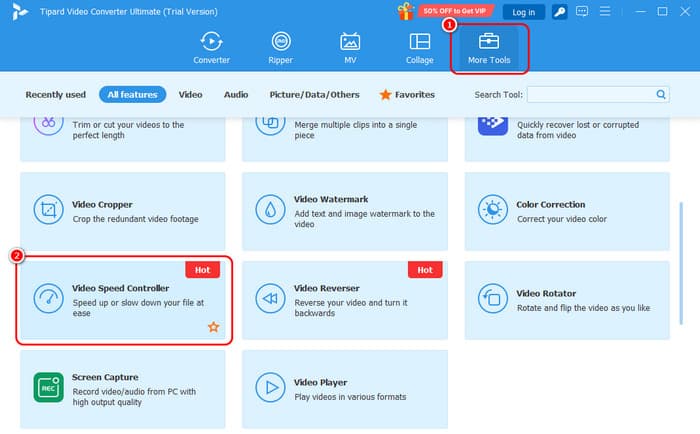The height and width of the screenshot is (434, 700).
Task: Open the Collage tab
Action: [420, 48]
